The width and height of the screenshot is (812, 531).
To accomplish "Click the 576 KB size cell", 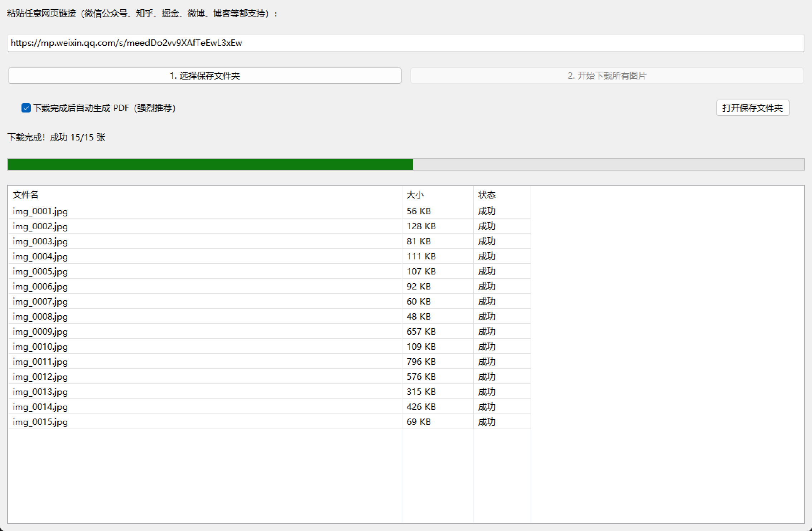I will click(421, 377).
